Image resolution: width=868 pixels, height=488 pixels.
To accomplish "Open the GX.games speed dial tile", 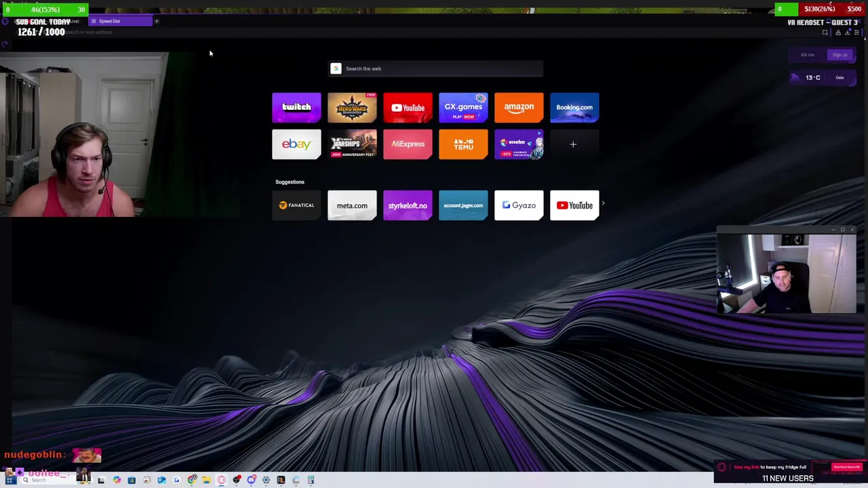I will [x=463, y=107].
